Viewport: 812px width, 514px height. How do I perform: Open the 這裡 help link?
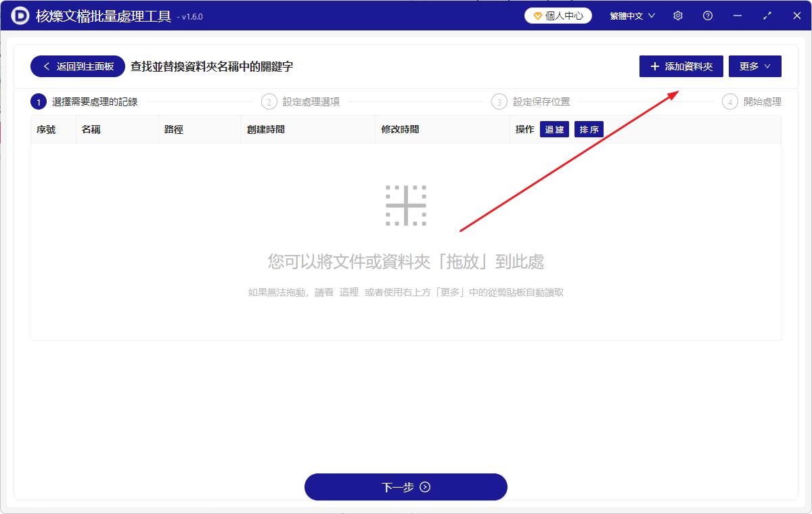[348, 292]
